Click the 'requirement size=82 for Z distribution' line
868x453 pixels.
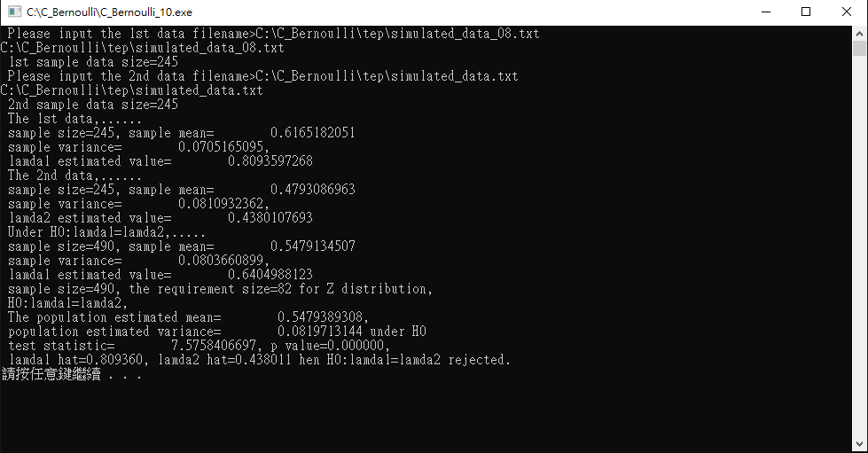tap(220, 289)
